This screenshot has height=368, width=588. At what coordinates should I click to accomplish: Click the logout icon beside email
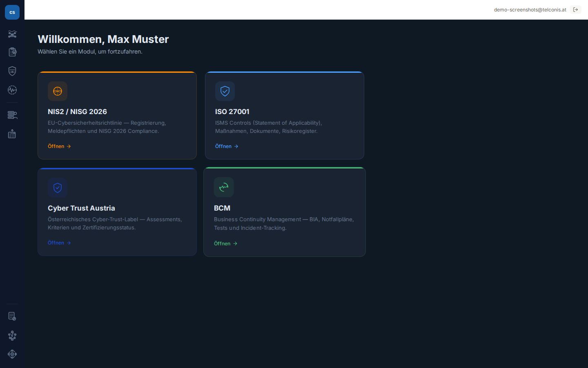(575, 9)
